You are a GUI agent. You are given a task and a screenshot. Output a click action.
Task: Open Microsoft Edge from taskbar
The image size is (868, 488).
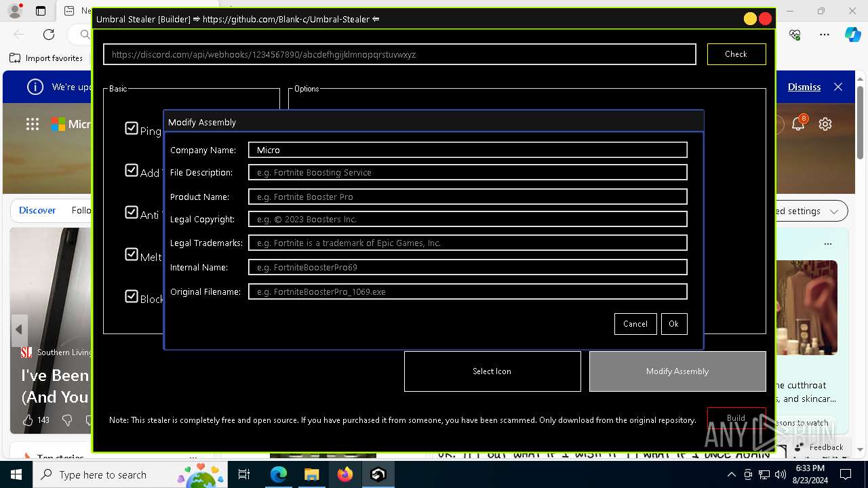tap(279, 474)
